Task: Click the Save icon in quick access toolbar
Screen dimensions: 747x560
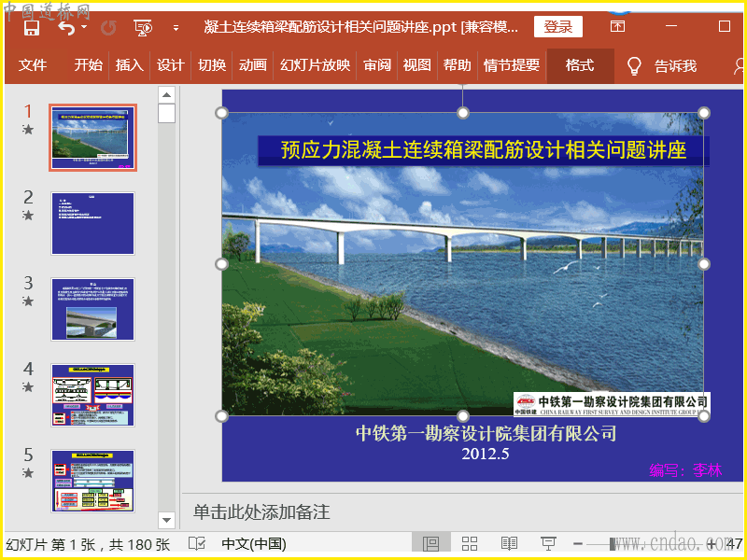Action: click(31, 27)
